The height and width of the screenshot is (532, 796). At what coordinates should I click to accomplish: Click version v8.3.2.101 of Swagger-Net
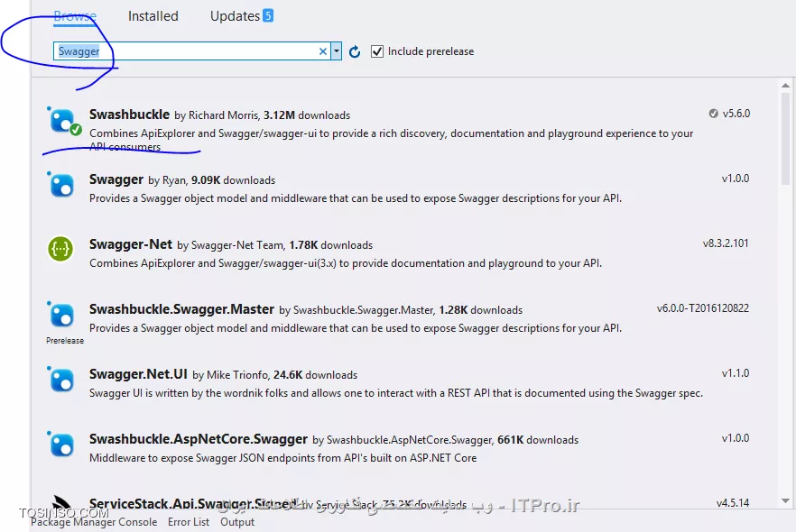pyautogui.click(x=726, y=243)
